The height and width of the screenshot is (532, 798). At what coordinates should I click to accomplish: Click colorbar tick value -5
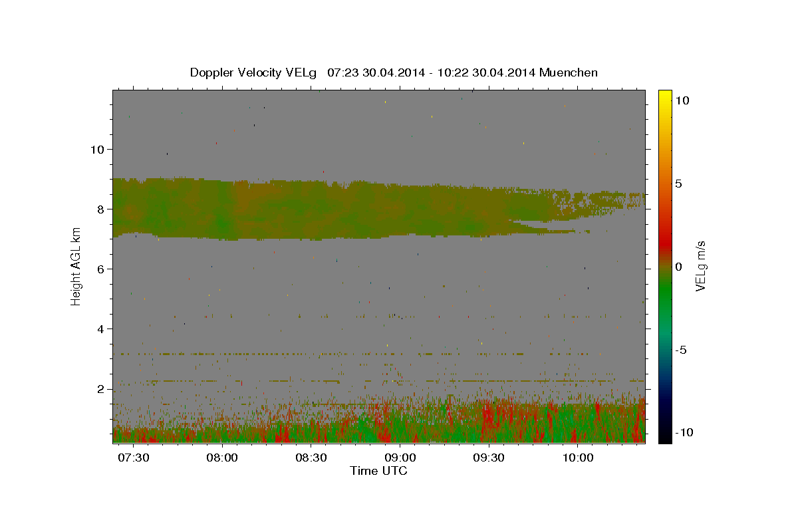pyautogui.click(x=680, y=350)
